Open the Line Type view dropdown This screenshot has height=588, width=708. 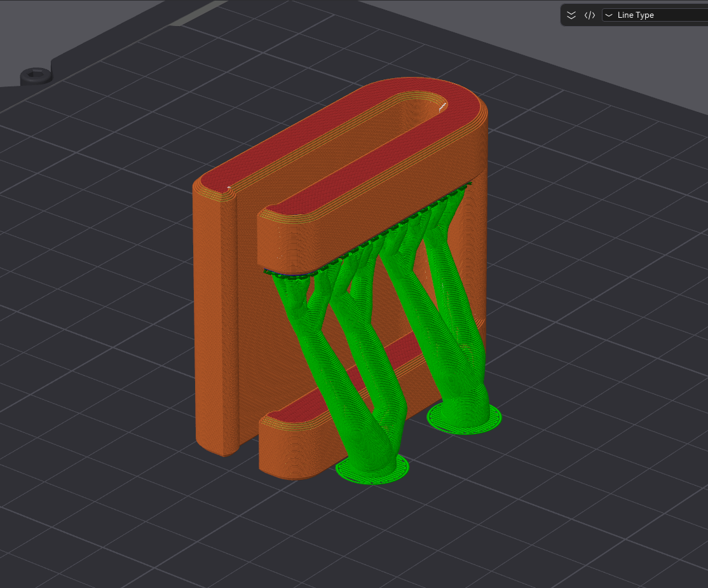(655, 15)
